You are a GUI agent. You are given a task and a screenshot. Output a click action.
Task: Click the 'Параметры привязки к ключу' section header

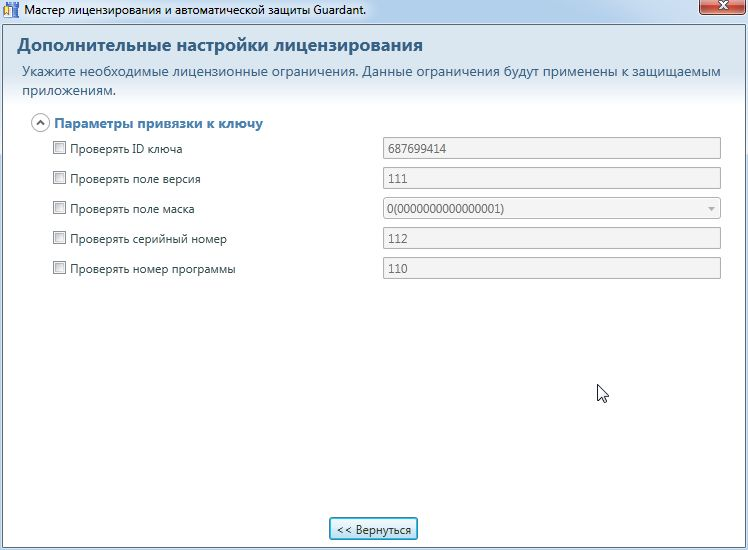point(158,124)
